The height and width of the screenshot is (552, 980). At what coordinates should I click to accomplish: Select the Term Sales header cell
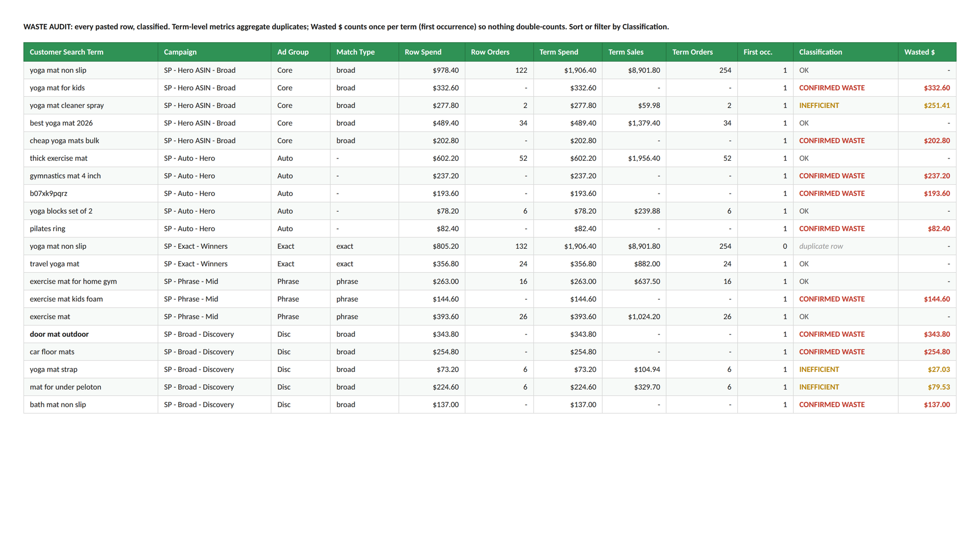(x=634, y=52)
